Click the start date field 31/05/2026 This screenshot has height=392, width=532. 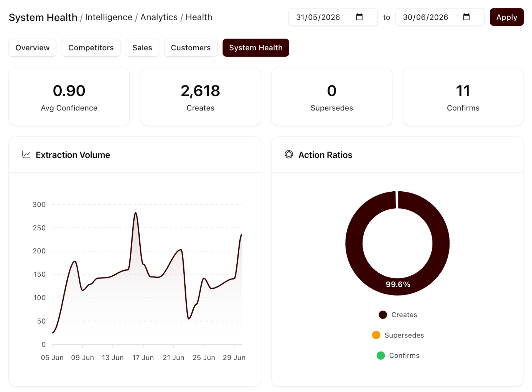pyautogui.click(x=333, y=17)
